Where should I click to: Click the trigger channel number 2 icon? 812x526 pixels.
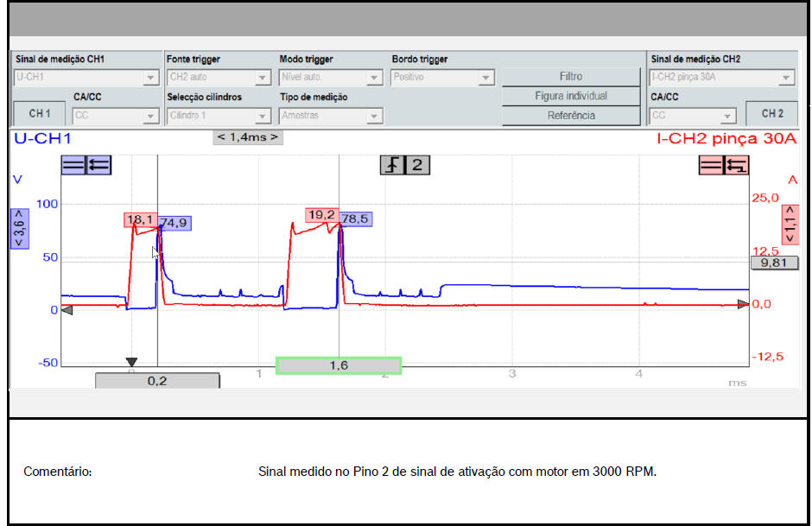pyautogui.click(x=417, y=165)
